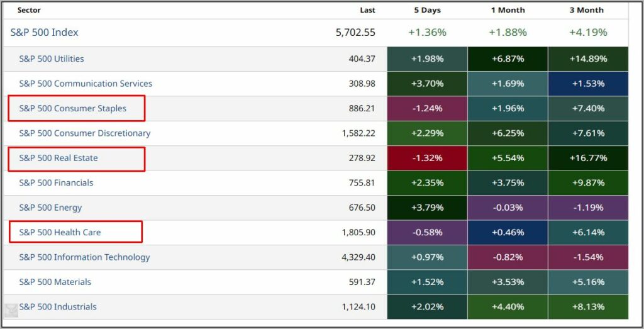Click the S&P 500 Industrials link
Screen dimensions: 644x329
(x=58, y=307)
